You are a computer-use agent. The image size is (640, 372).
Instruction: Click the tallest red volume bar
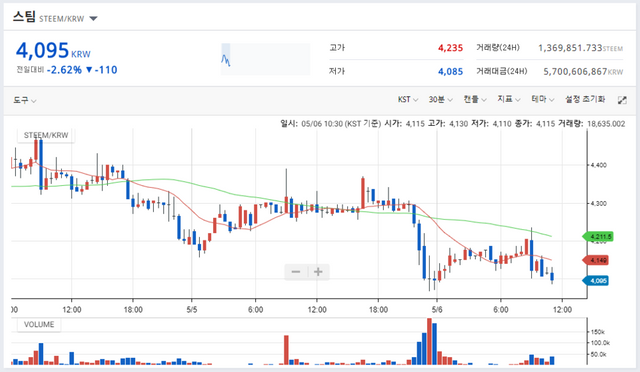coord(429,341)
